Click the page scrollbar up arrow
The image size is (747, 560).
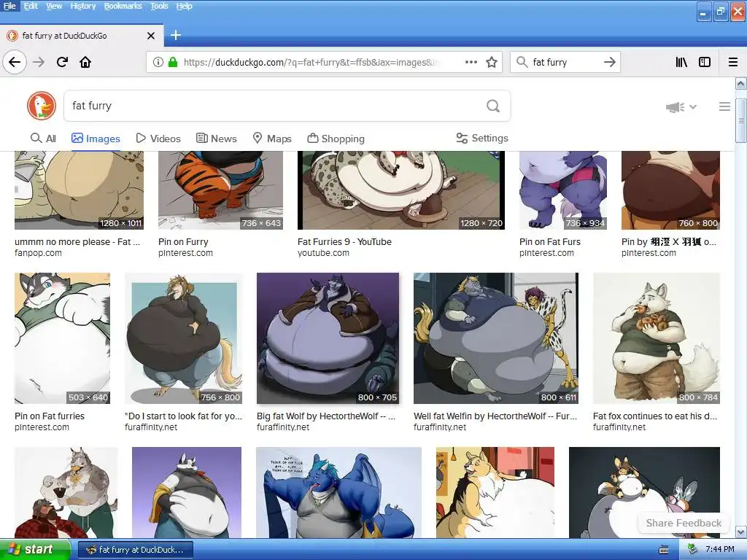pos(741,84)
